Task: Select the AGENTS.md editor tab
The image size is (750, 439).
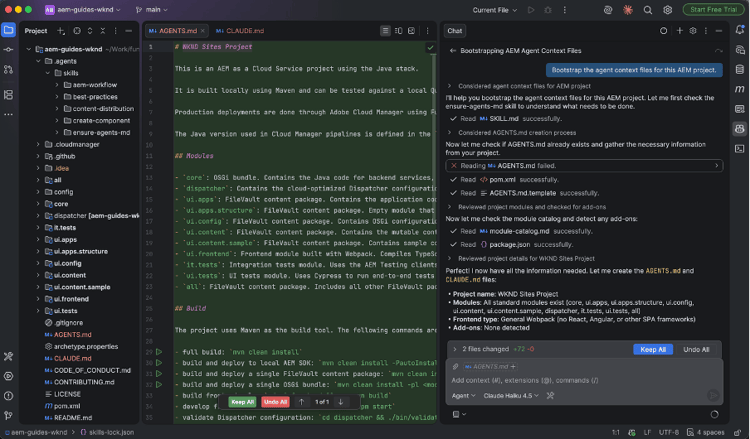Action: (176, 31)
